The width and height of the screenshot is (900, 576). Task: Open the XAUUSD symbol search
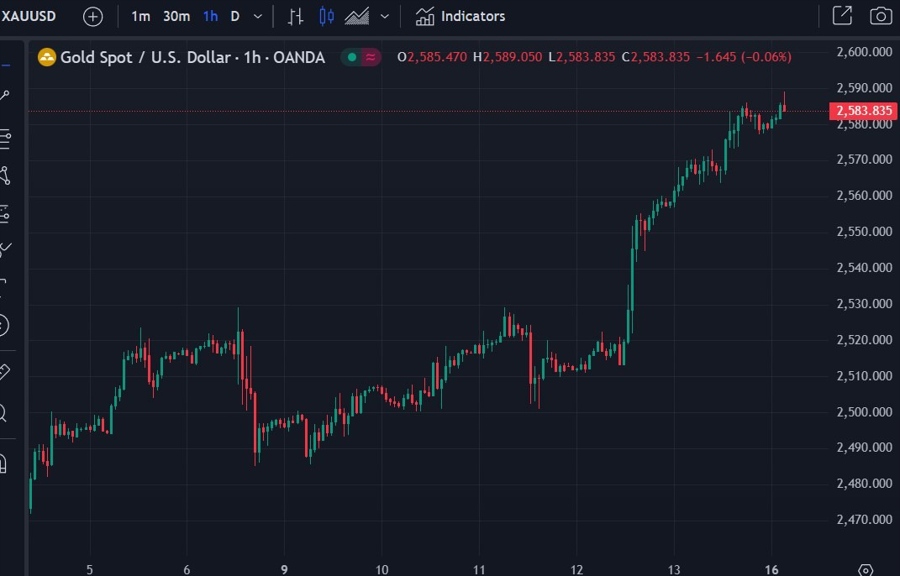point(28,16)
